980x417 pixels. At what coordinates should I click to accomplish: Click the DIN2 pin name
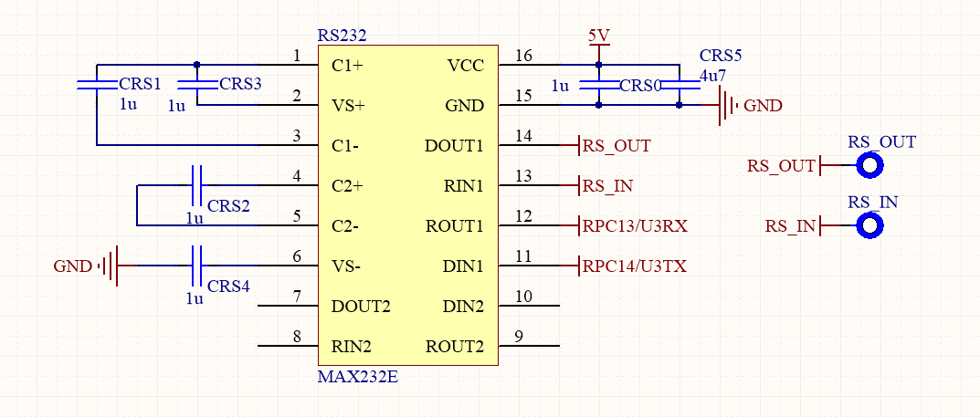tap(463, 307)
